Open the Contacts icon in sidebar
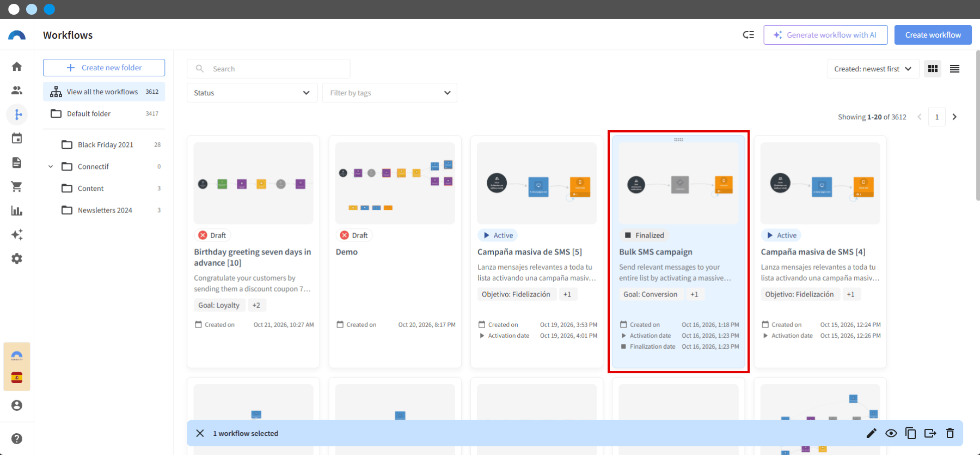Viewport: 980px width, 455px height. coord(17,90)
